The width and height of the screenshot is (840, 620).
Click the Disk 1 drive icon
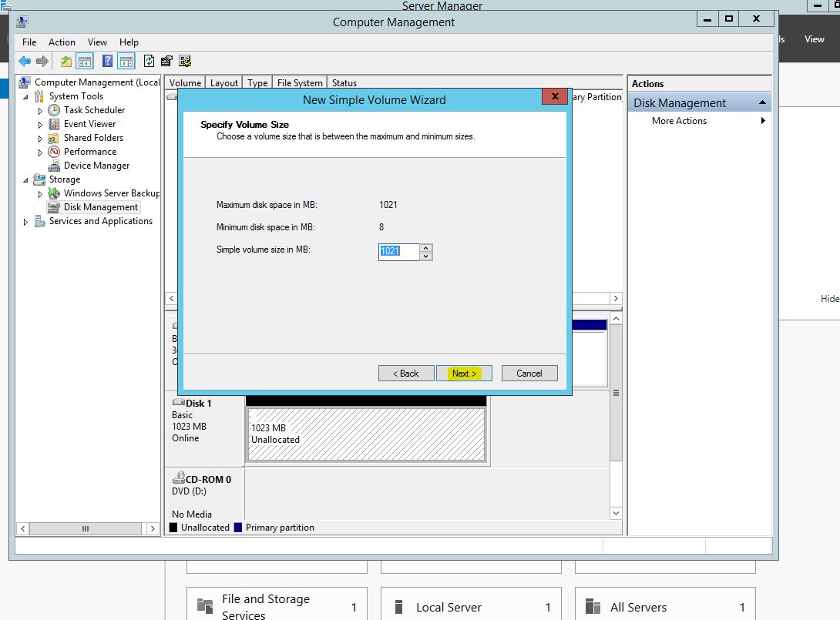coord(178,403)
